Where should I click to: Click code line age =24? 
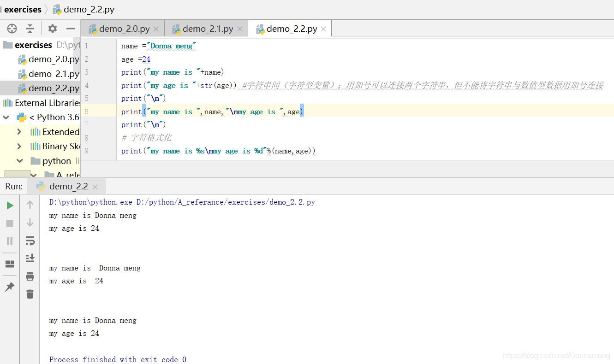click(136, 59)
